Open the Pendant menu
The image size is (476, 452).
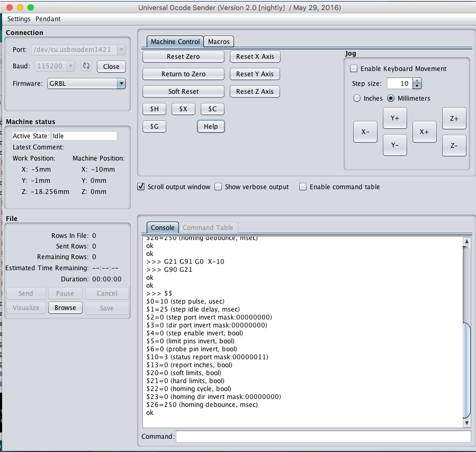click(48, 19)
